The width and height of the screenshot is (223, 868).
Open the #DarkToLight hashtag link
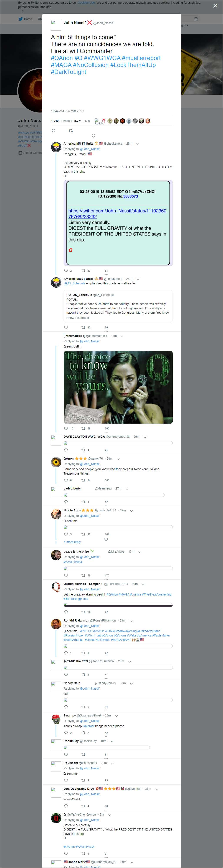69,72
